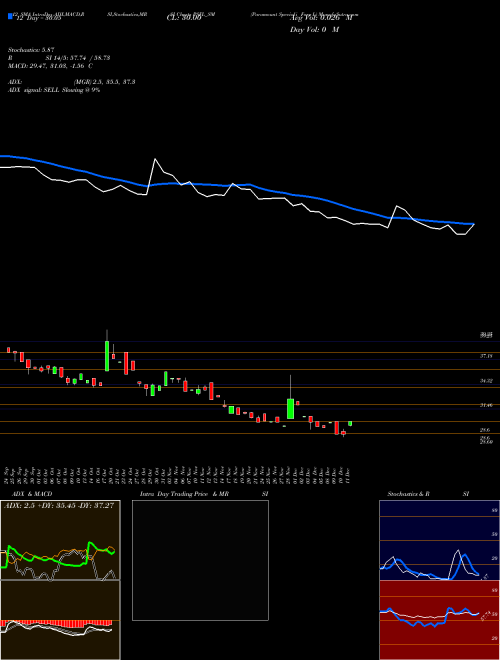The width and height of the screenshot is (500, 660).
Task: Click the 'Stochastics & R' panel title
Action: click(409, 494)
